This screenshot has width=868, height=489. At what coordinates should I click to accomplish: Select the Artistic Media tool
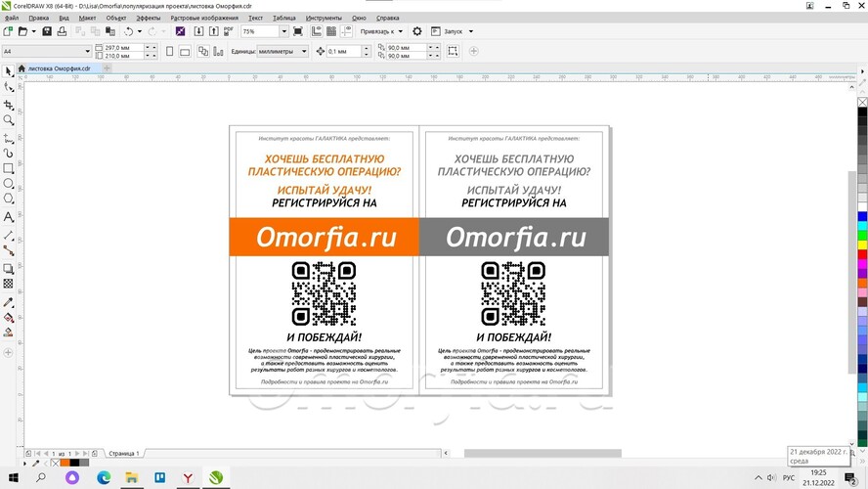(x=8, y=153)
